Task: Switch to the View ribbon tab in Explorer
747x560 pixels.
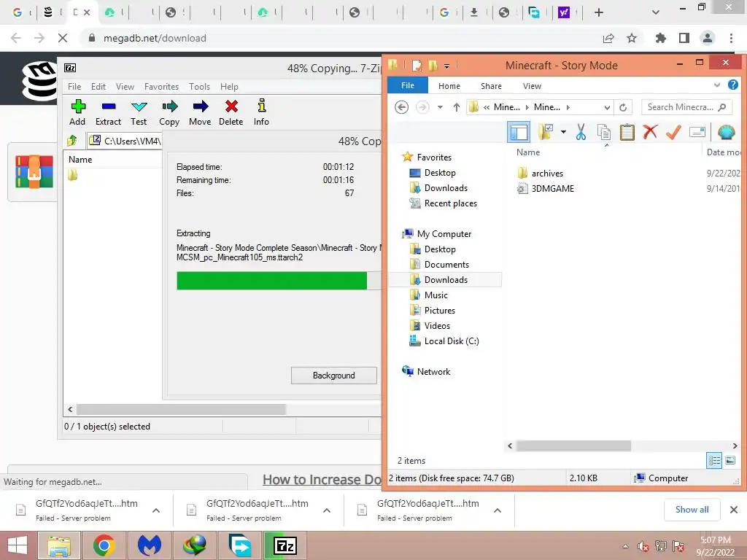Action: pos(532,86)
